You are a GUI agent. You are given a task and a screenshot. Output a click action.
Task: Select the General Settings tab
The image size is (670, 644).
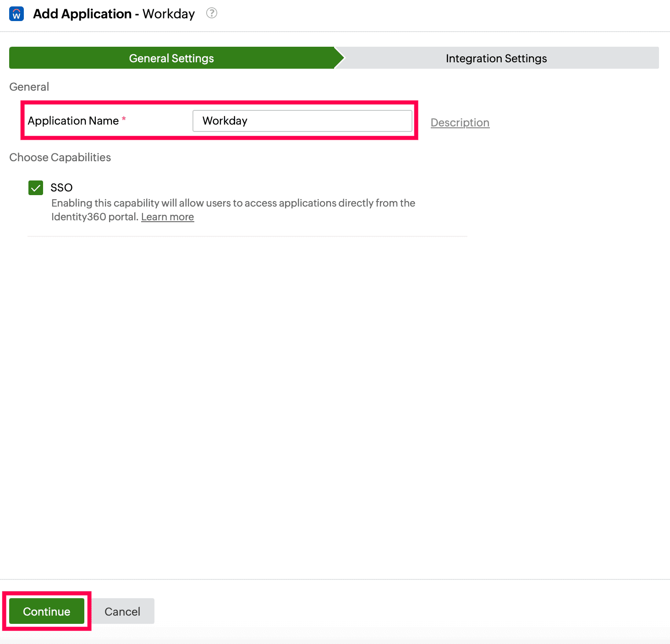(x=171, y=58)
